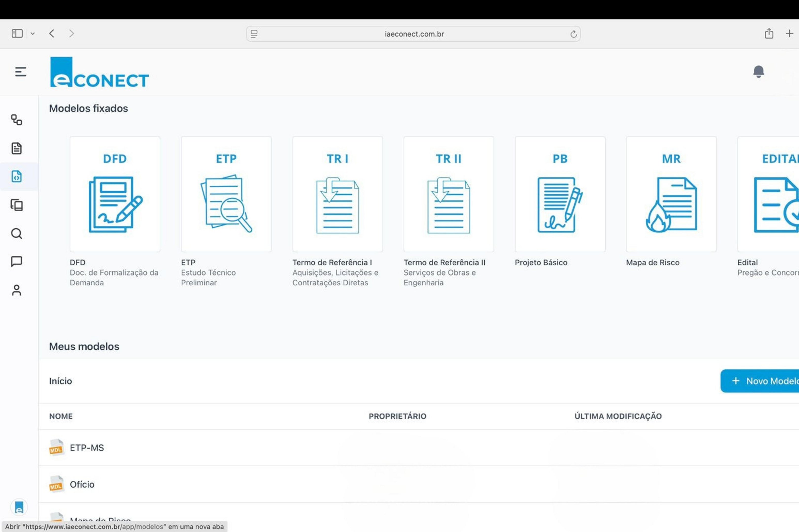Open the workflow icon in left sidebar
Viewport: 799px width, 532px height.
pos(17,120)
